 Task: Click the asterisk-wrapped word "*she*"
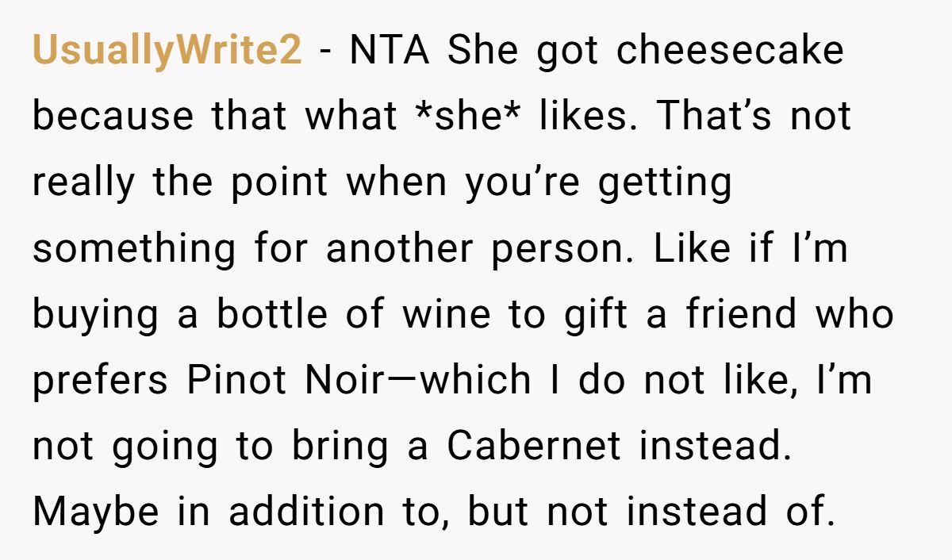468,117
